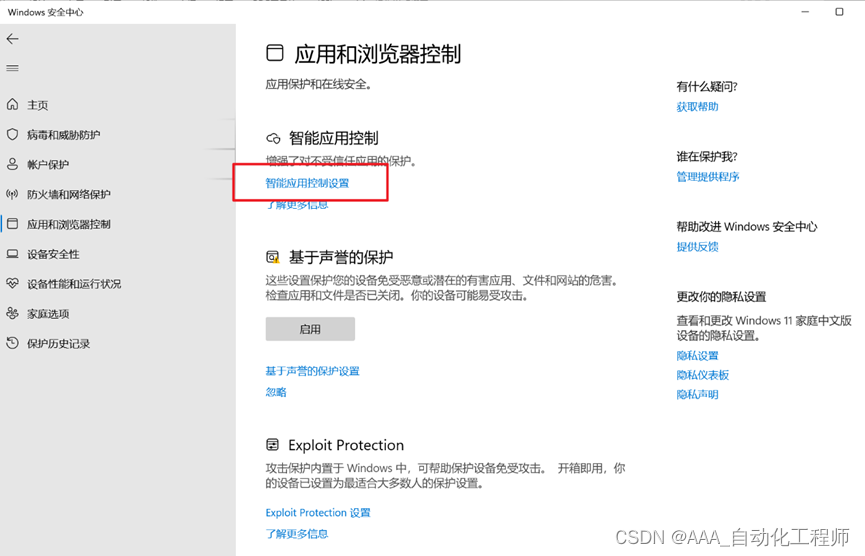
Task: Click the 谁在保护我? heading
Action: coord(707,156)
